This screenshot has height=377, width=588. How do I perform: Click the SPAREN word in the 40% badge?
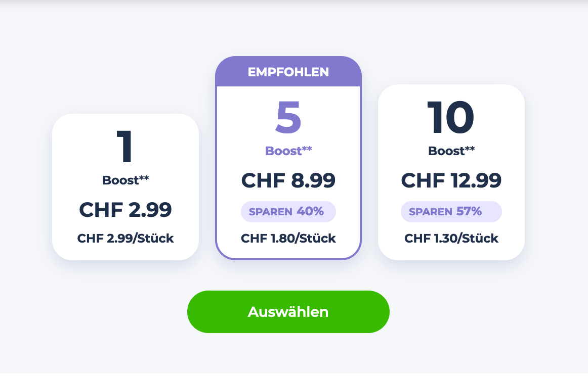[x=271, y=212]
